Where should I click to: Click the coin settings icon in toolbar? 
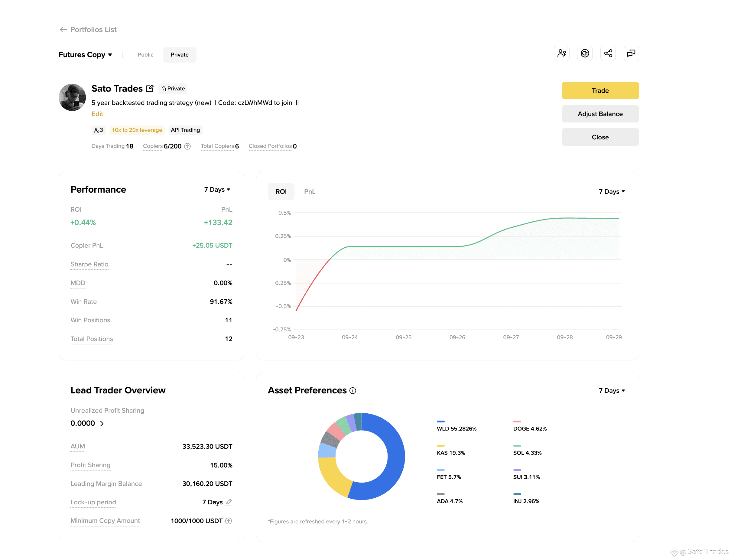coord(585,53)
